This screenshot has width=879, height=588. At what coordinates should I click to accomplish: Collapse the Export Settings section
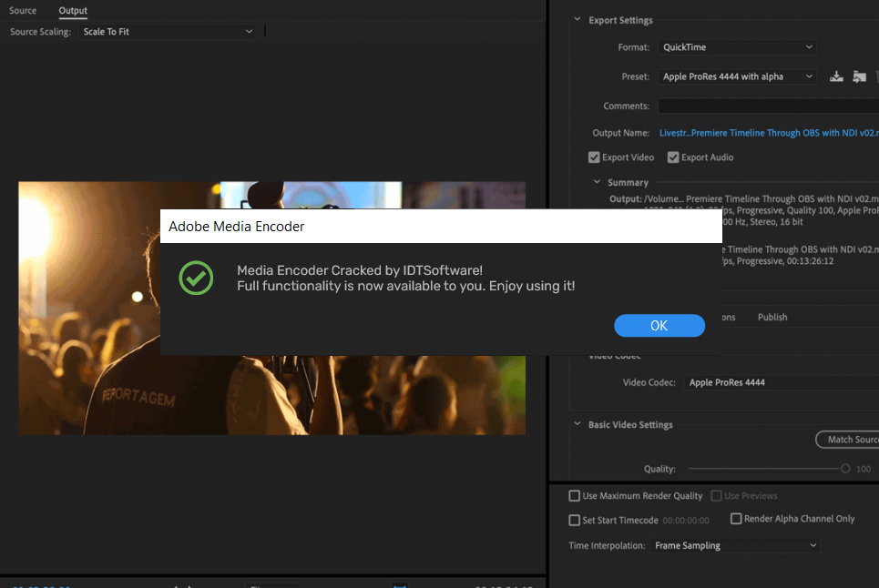(577, 20)
